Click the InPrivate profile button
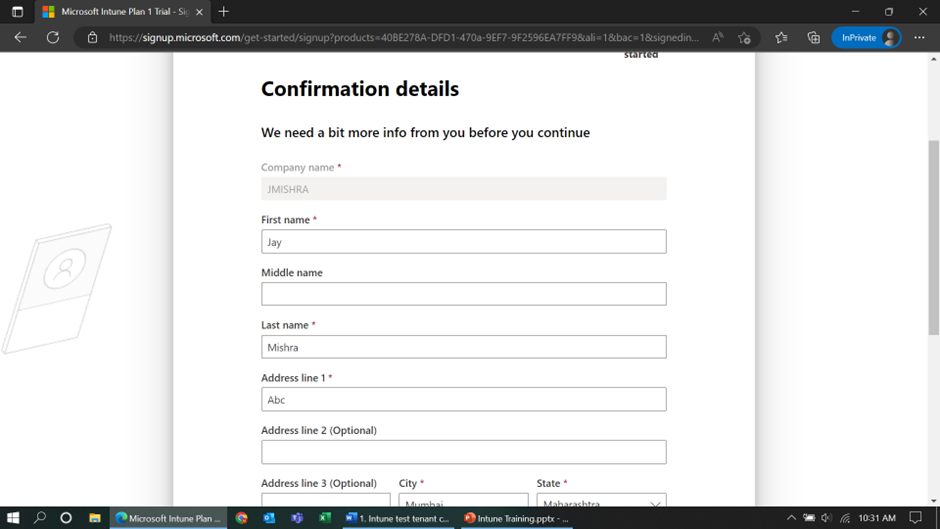Viewport: 940px width, 529px height. (866, 37)
